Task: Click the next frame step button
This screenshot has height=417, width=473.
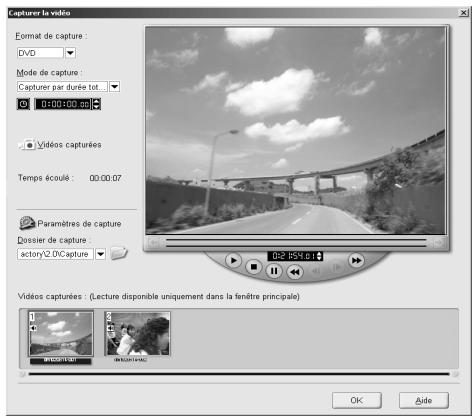Action: pyautogui.click(x=336, y=267)
